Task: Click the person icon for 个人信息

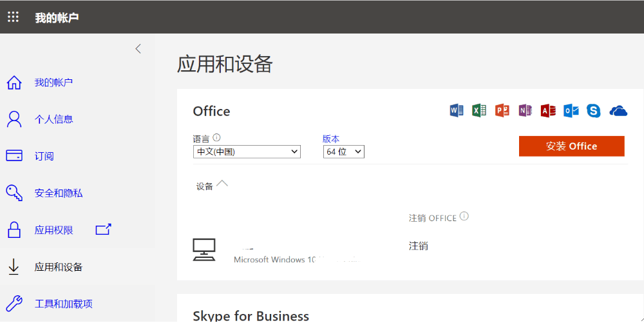Action: point(14,119)
